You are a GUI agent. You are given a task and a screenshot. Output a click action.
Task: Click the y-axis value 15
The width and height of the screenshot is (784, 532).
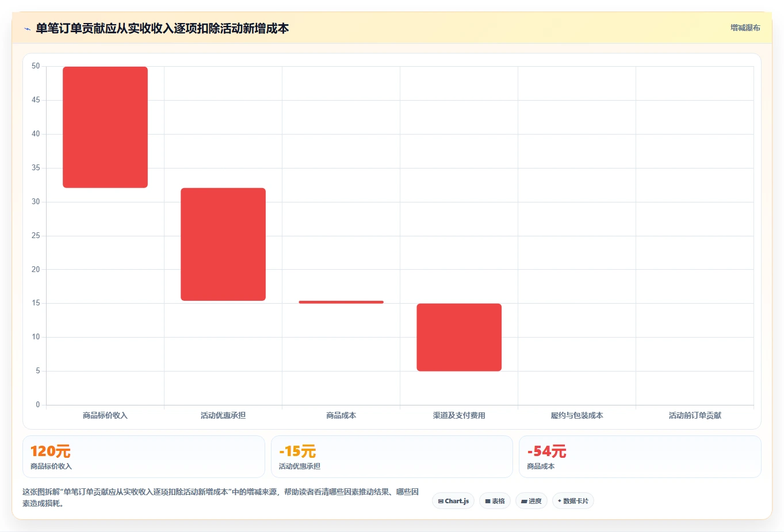(x=36, y=303)
